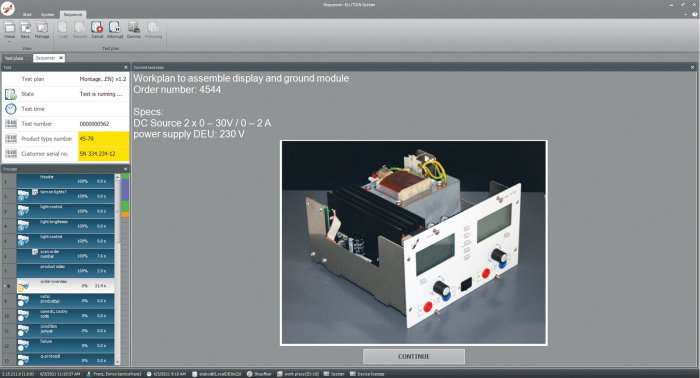The height and width of the screenshot is (378, 700).
Task: Click the CONTINUE button
Action: click(414, 357)
